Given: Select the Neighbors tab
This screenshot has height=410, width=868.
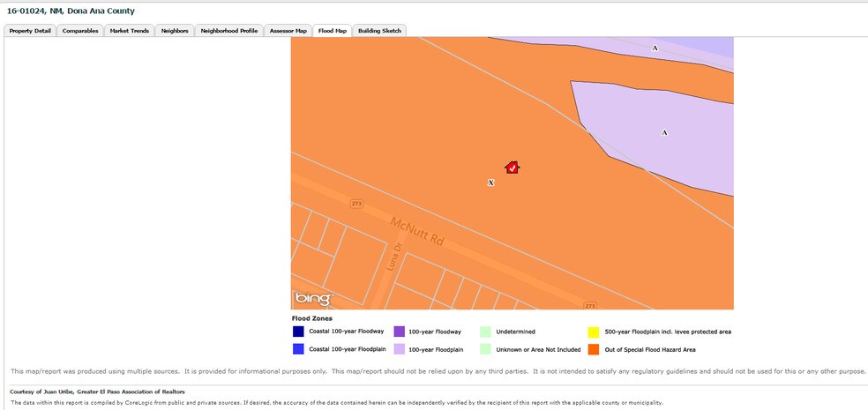Looking at the screenshot, I should point(175,31).
